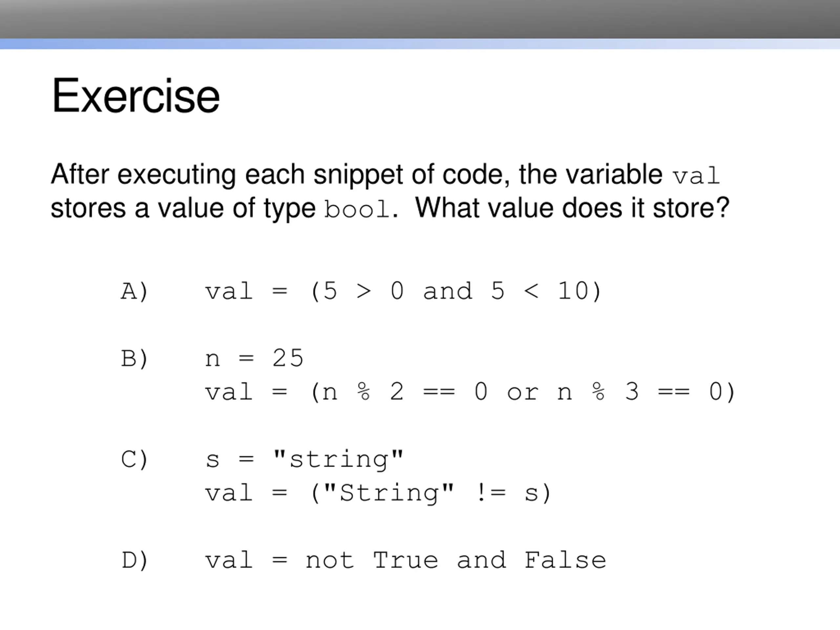Viewport: 840px width, 630px height.
Task: Click the gray header bar at top
Action: [420, 19]
